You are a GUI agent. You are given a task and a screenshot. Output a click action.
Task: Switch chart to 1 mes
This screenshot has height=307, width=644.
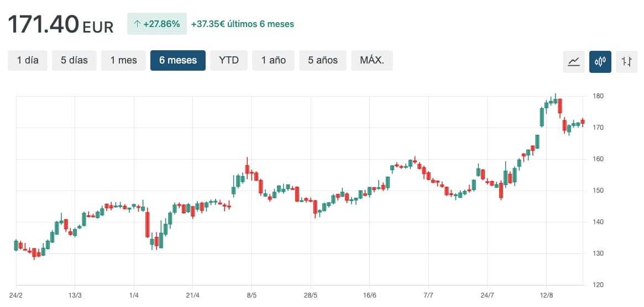[x=123, y=60]
